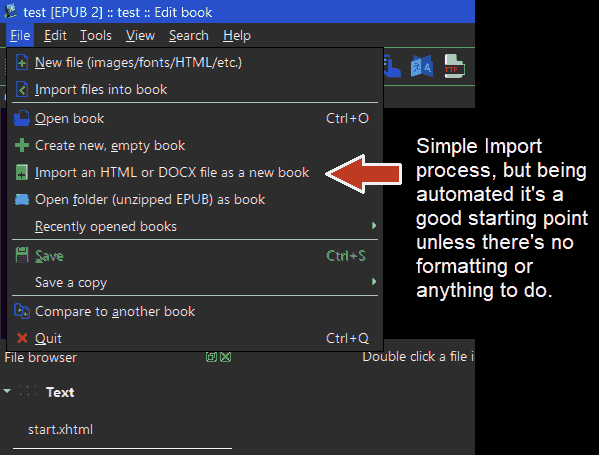Image resolution: width=599 pixels, height=455 pixels.
Task: Click the Compare books icon
Action: tap(22, 311)
